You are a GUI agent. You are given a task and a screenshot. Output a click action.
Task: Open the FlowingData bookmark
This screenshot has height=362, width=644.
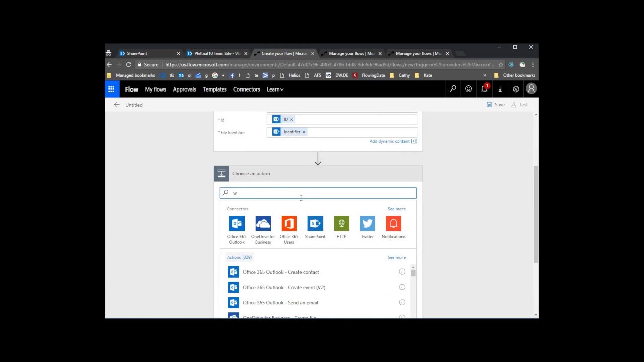(369, 75)
